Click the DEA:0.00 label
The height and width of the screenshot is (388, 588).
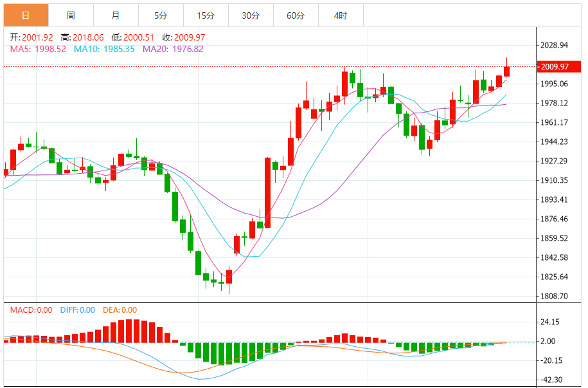pyautogui.click(x=120, y=310)
